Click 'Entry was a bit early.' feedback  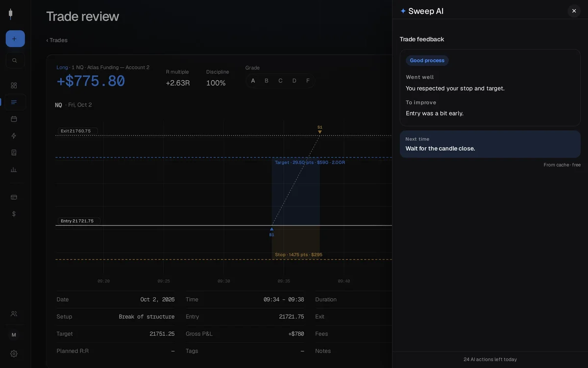click(x=435, y=113)
